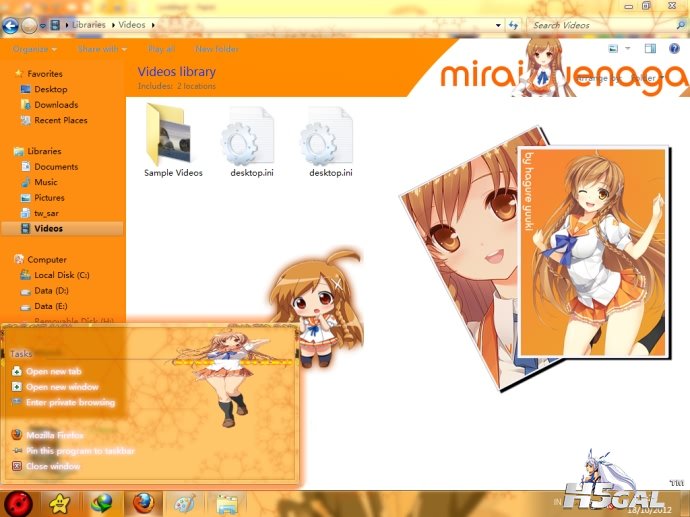Select Local Disk (C:) in navigation pane

pyautogui.click(x=61, y=275)
